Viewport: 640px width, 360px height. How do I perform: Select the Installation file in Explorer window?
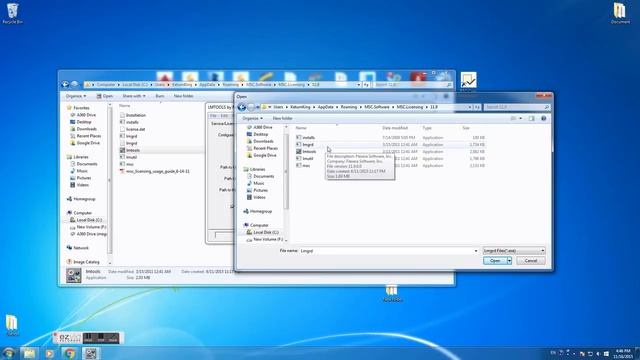[133, 115]
